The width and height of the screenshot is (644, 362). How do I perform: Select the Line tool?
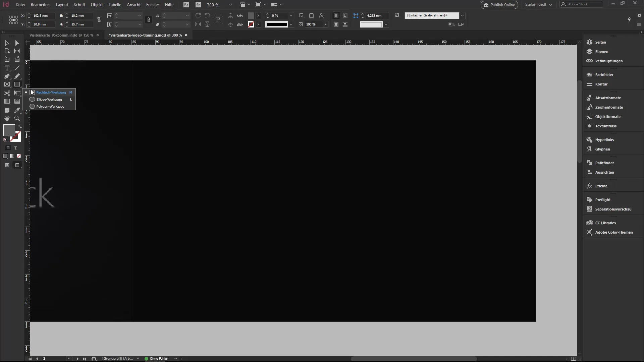17,68
